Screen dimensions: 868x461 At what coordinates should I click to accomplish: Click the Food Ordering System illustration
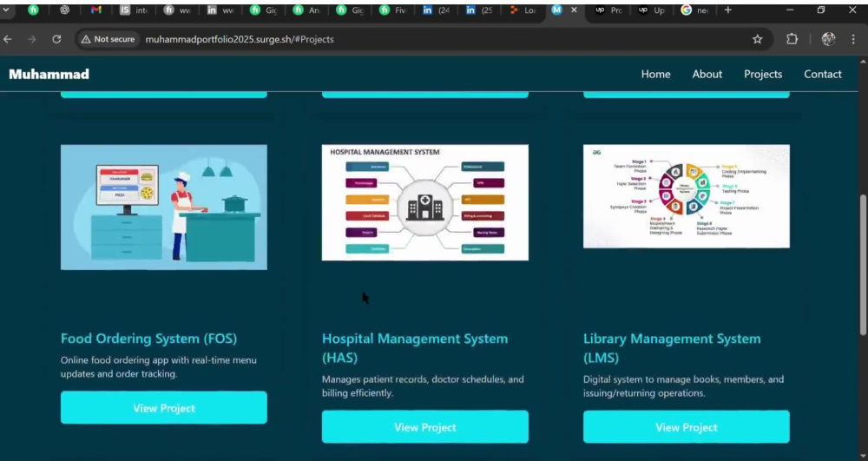point(164,207)
